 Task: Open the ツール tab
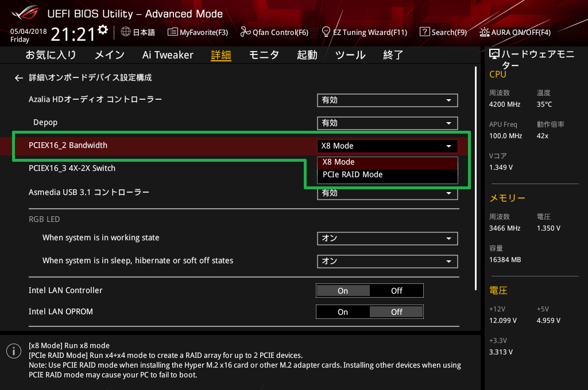pyautogui.click(x=350, y=55)
